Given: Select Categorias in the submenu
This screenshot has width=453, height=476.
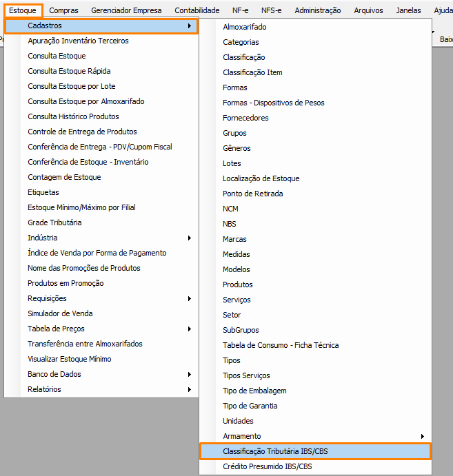Looking at the screenshot, I should (315, 42).
